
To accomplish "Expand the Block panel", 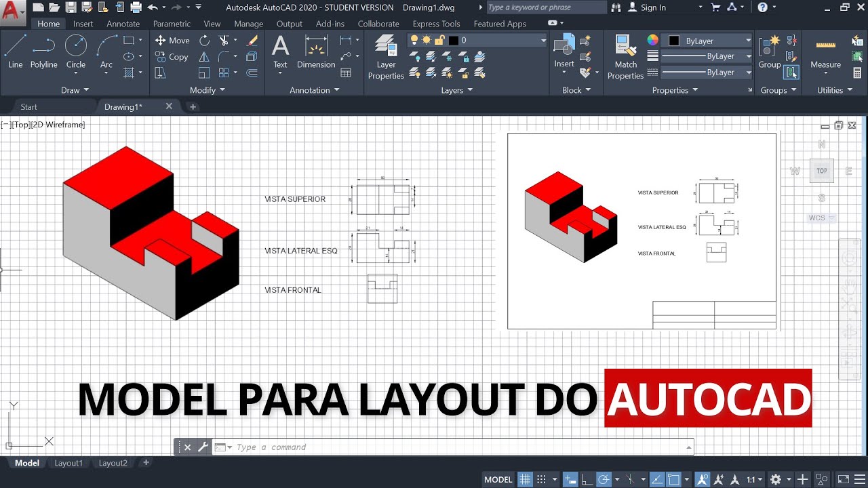I will [576, 90].
